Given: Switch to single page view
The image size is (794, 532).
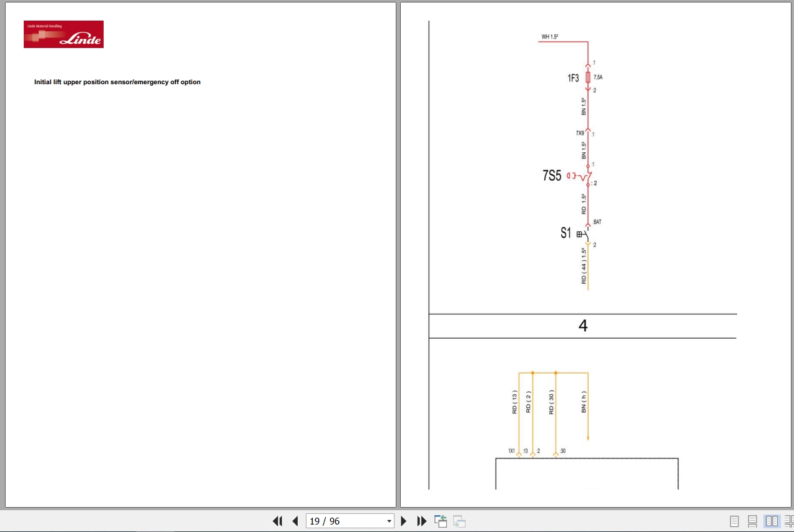Looking at the screenshot, I should click(735, 521).
